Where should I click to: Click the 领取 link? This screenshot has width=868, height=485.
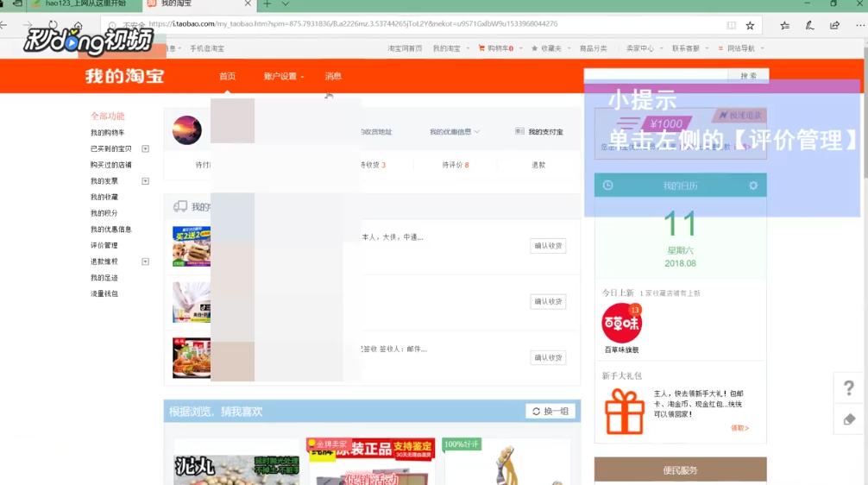[x=739, y=428]
